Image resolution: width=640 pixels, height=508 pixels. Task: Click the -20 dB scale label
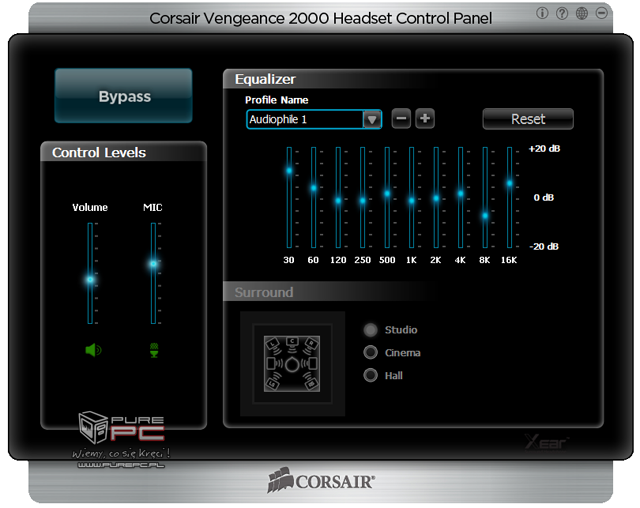click(x=544, y=246)
